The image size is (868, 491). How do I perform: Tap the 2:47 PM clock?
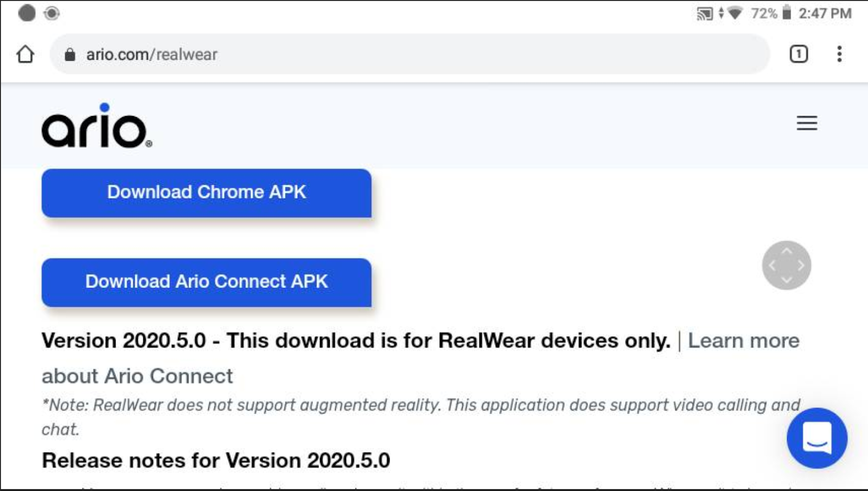[825, 13]
